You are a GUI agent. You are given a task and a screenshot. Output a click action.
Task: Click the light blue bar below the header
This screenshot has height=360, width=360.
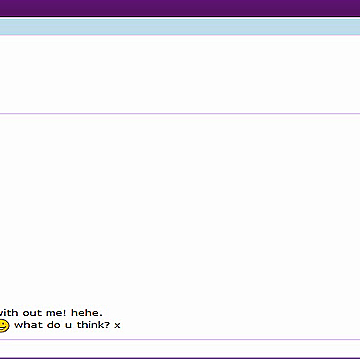[x=180, y=27]
